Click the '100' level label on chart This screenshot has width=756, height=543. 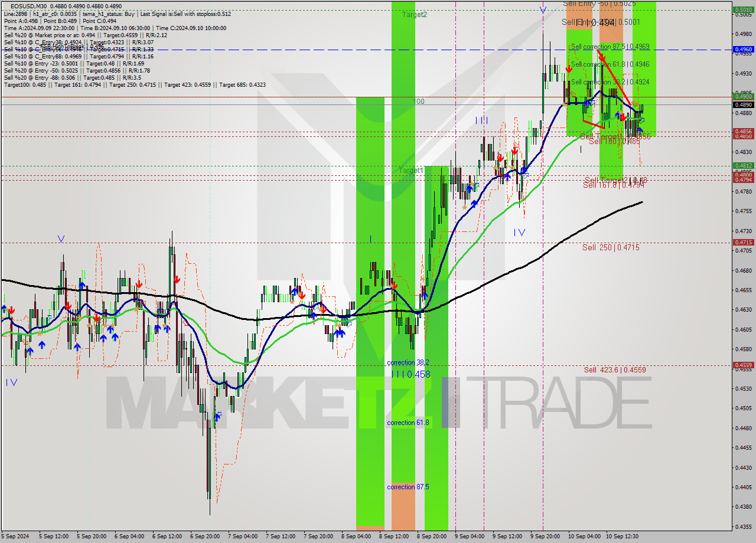point(418,102)
